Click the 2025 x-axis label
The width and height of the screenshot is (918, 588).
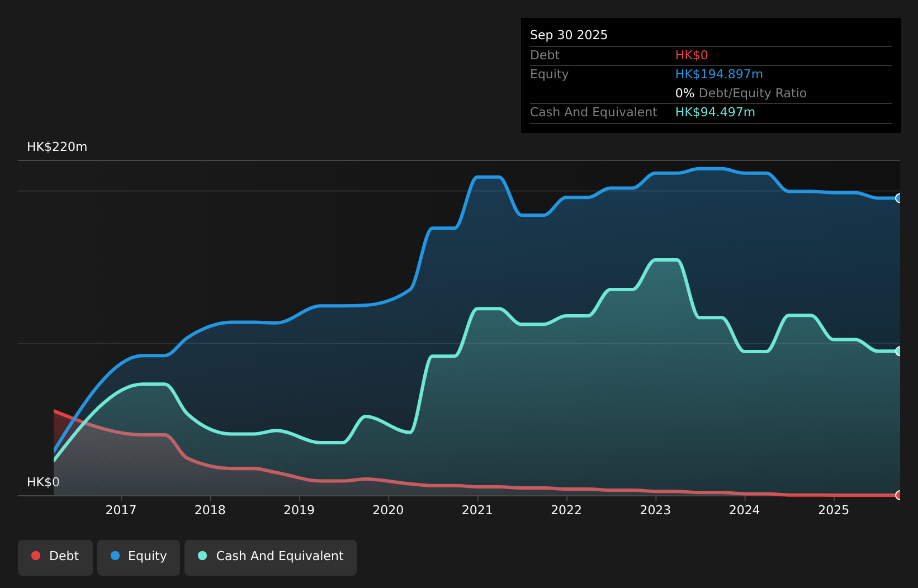[x=834, y=510]
